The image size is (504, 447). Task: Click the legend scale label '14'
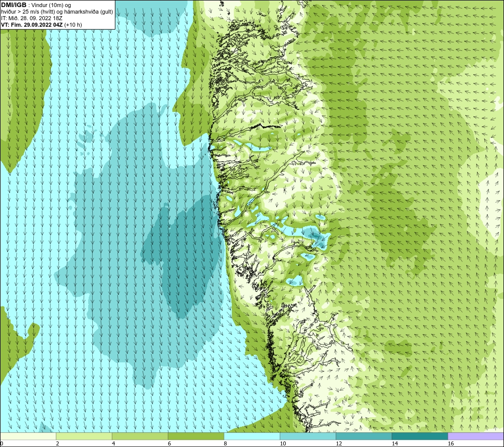pos(395,444)
